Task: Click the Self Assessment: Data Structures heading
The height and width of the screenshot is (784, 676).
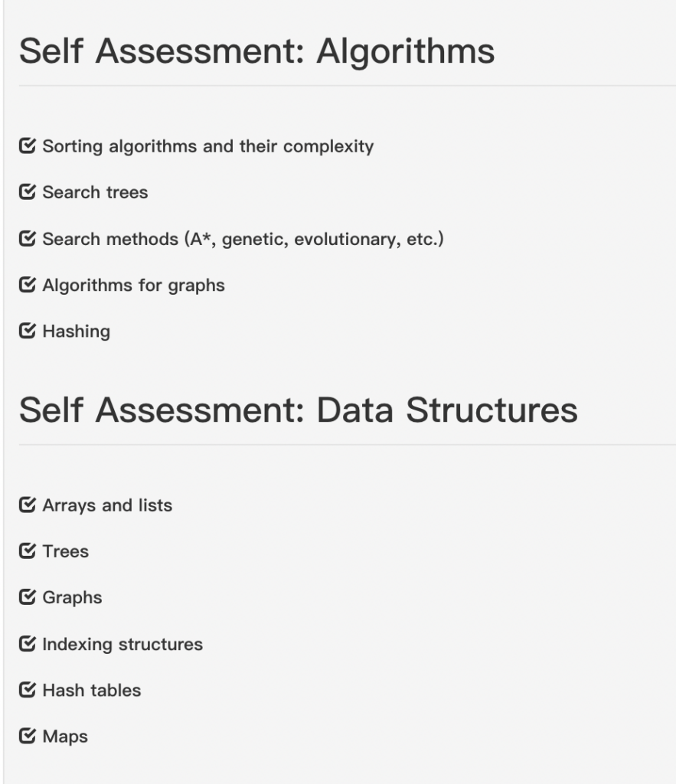Action: click(x=299, y=410)
